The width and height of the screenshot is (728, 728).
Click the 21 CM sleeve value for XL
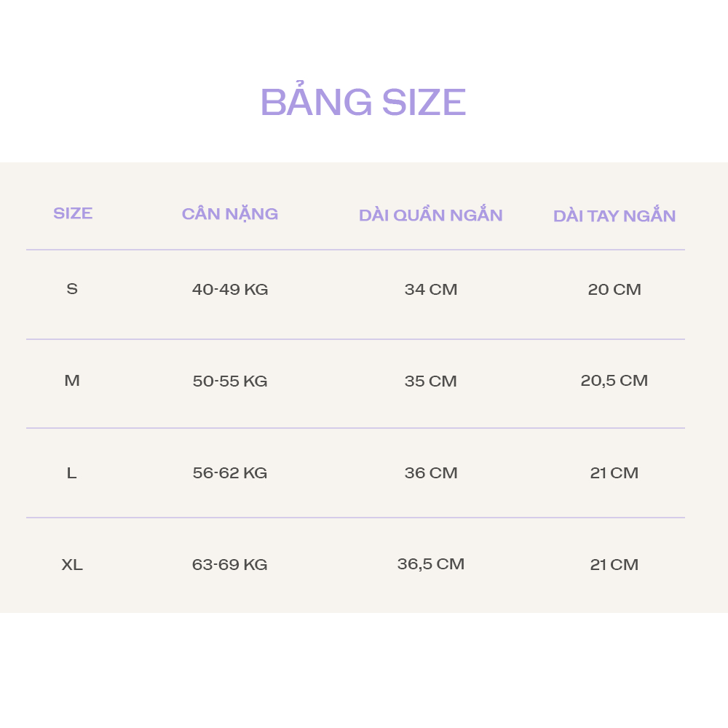click(614, 565)
